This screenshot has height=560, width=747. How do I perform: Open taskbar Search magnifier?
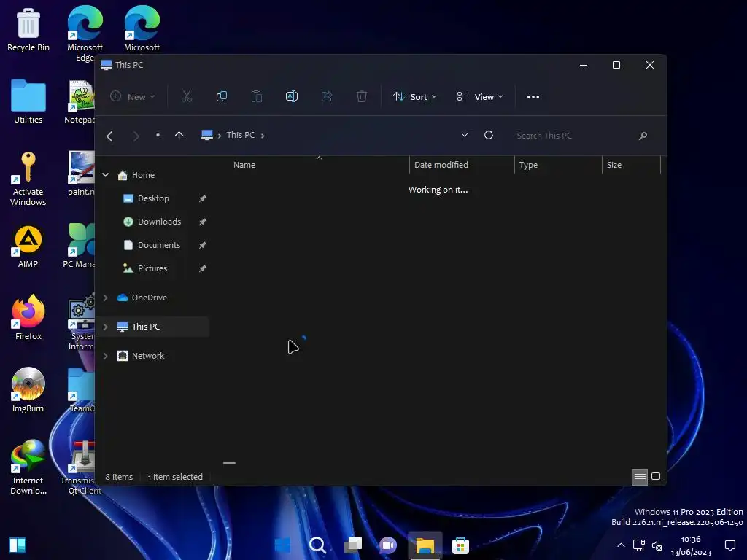point(318,545)
